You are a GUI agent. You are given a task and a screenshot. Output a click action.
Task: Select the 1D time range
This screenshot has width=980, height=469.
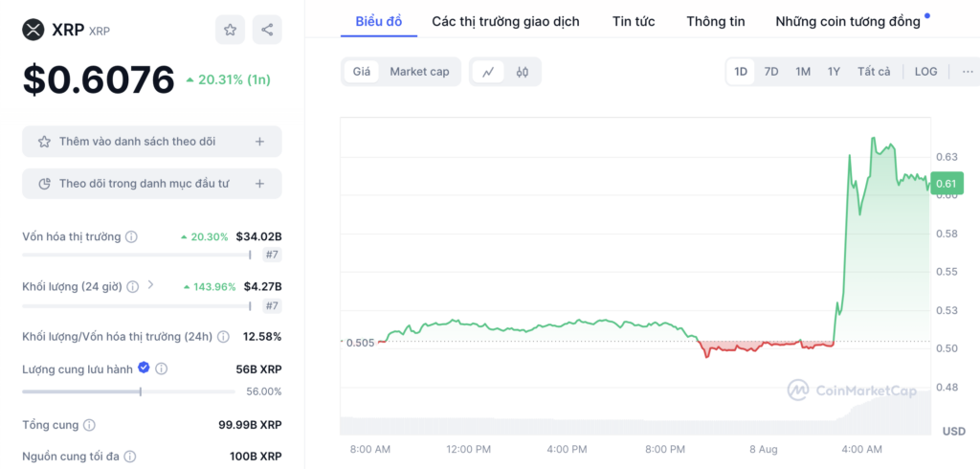pyautogui.click(x=741, y=72)
